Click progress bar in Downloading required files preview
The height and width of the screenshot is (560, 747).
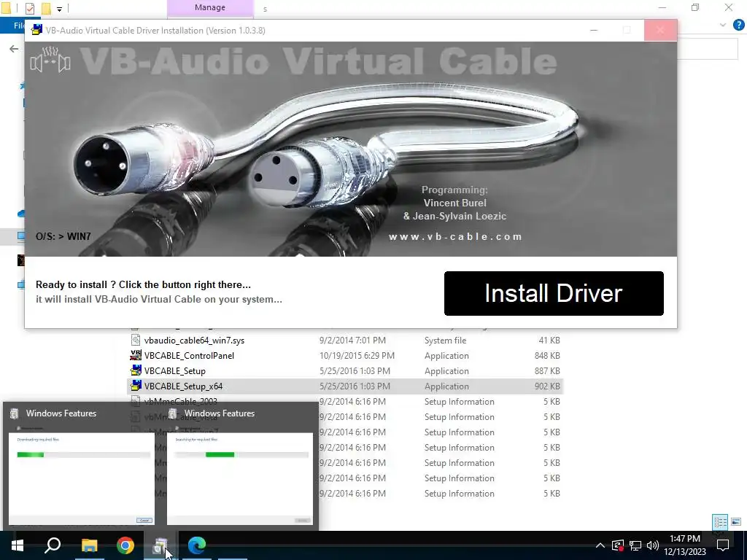pos(83,455)
